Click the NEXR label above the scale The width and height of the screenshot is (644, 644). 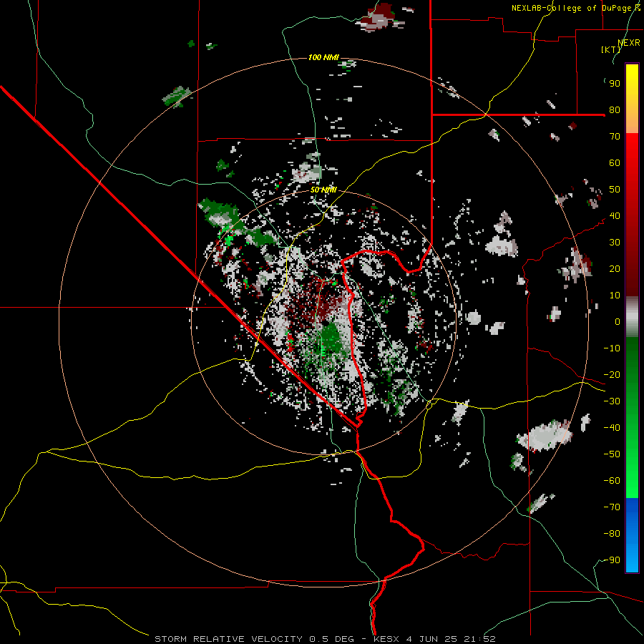click(629, 43)
